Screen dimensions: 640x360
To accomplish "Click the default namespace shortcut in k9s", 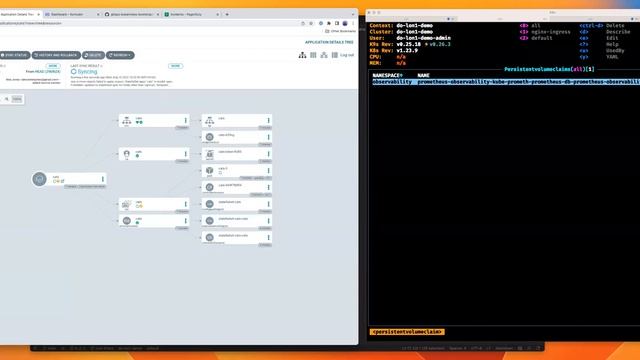I will (x=541, y=38).
